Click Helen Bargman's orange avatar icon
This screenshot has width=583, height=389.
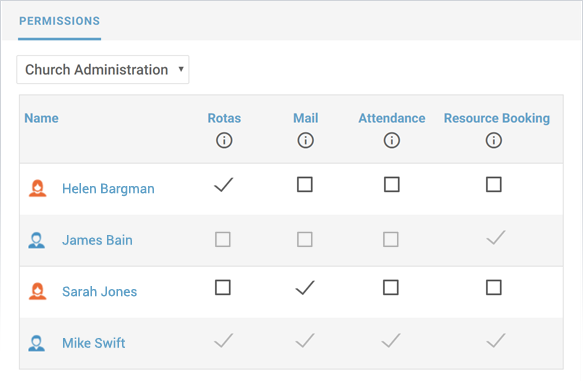pos(38,188)
